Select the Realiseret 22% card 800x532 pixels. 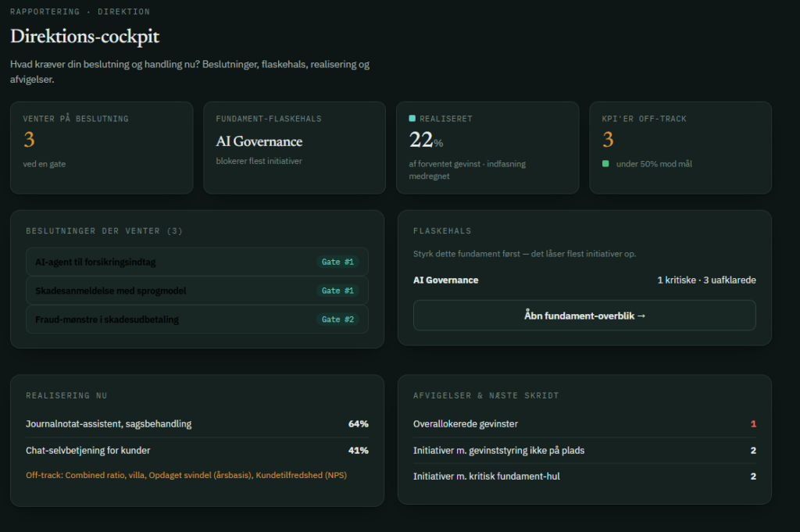[487, 148]
